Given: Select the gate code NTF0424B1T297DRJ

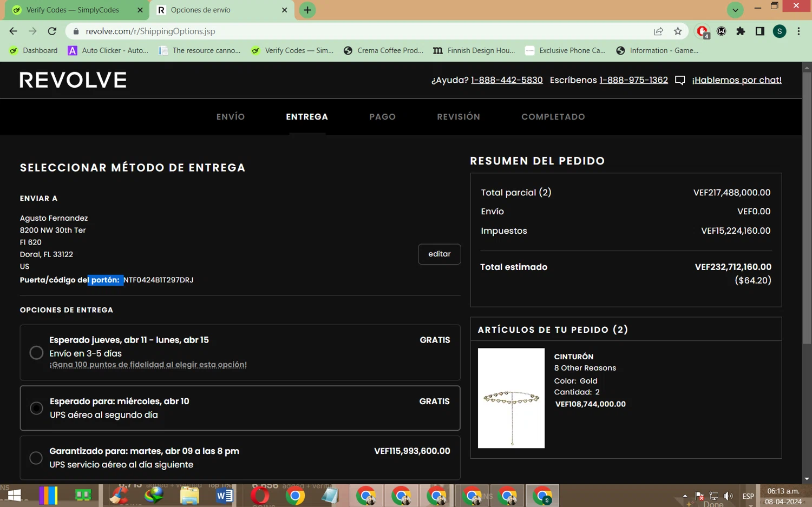Looking at the screenshot, I should point(159,280).
